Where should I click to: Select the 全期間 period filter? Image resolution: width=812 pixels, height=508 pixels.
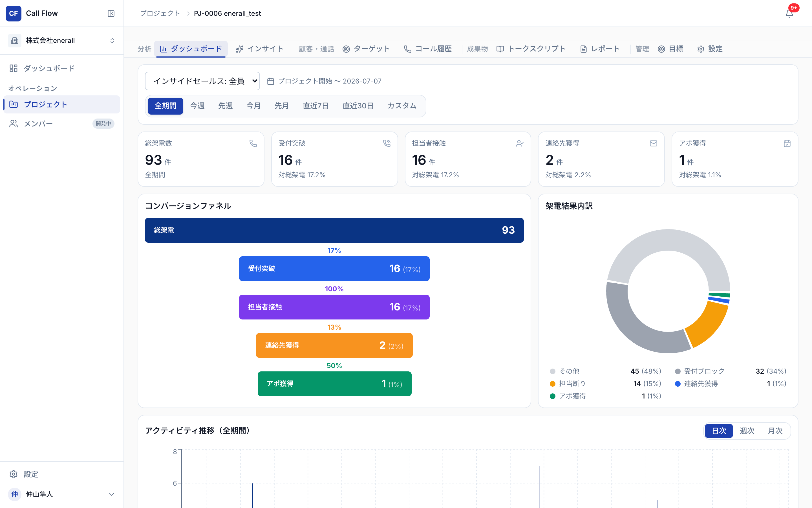point(165,106)
